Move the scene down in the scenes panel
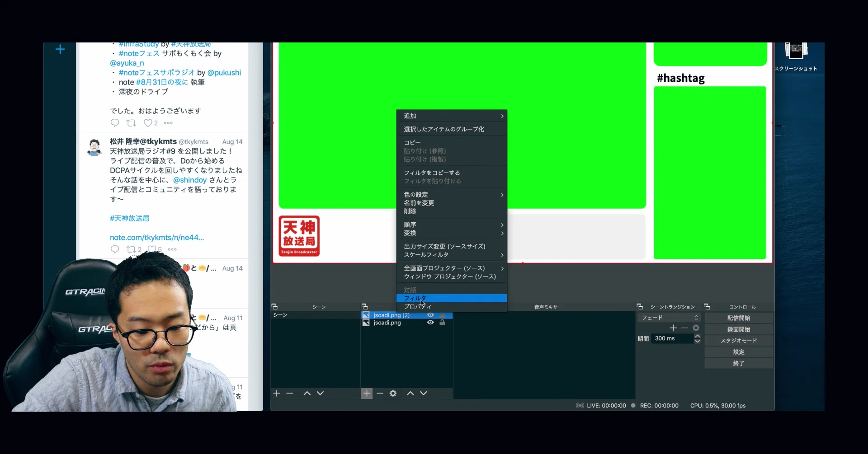This screenshot has height=454, width=868. [x=320, y=393]
